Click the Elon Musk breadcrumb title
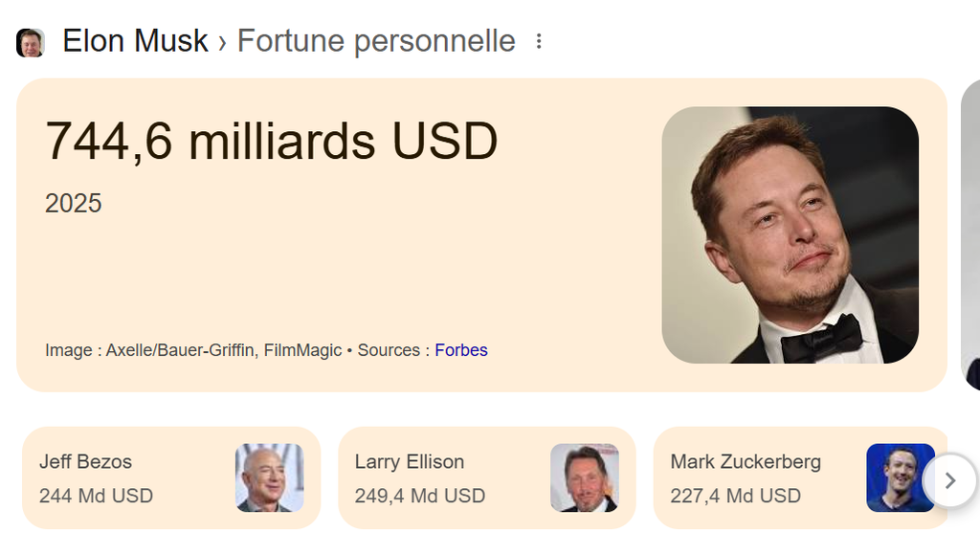The height and width of the screenshot is (554, 980). tap(135, 41)
